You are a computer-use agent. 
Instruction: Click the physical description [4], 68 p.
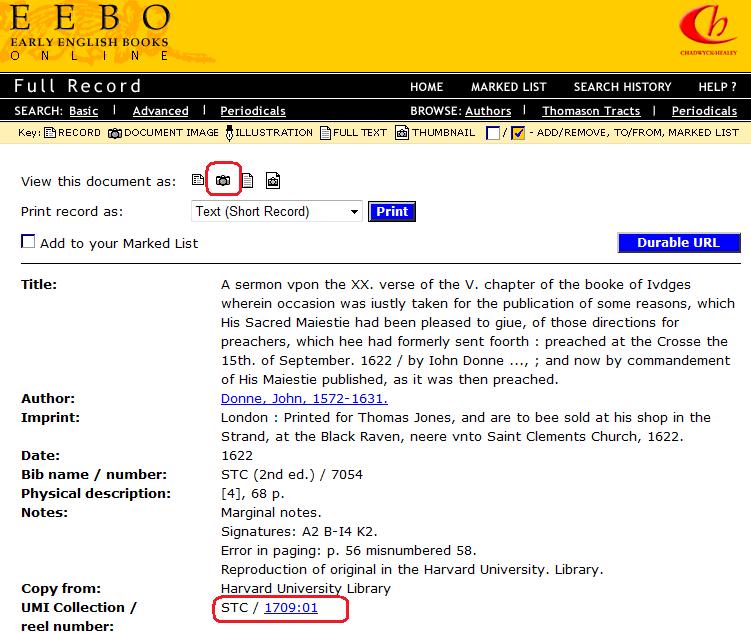252,494
